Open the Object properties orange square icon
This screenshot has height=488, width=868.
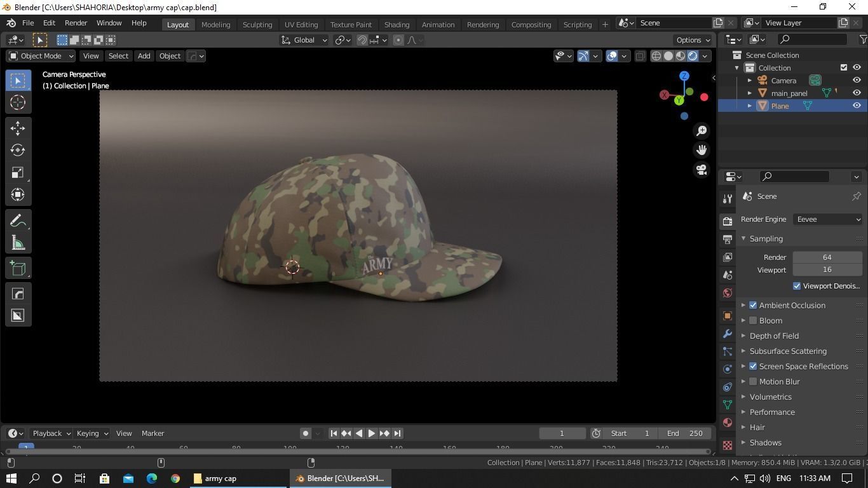tap(728, 316)
